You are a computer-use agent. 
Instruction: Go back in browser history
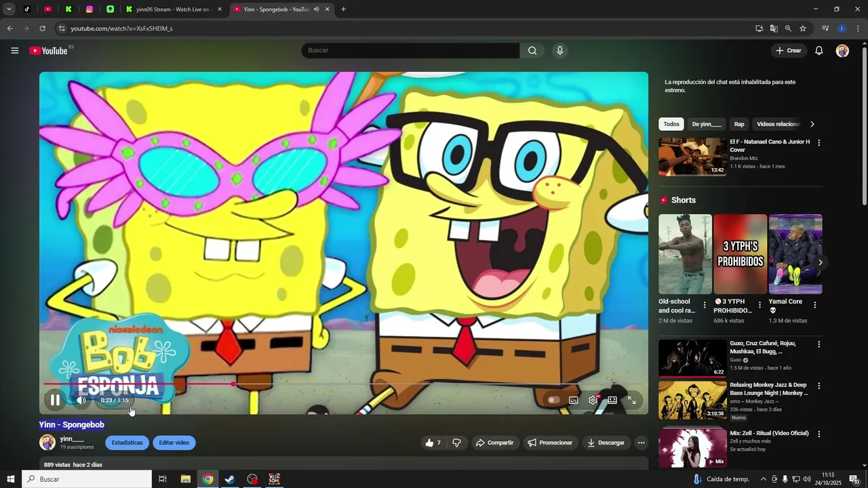pos(9,28)
